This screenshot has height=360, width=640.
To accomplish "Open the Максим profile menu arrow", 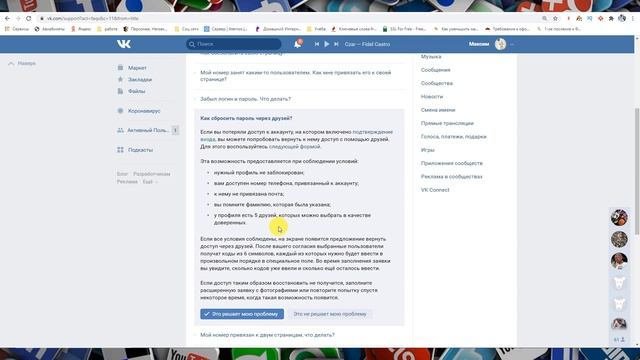I will click(x=512, y=44).
